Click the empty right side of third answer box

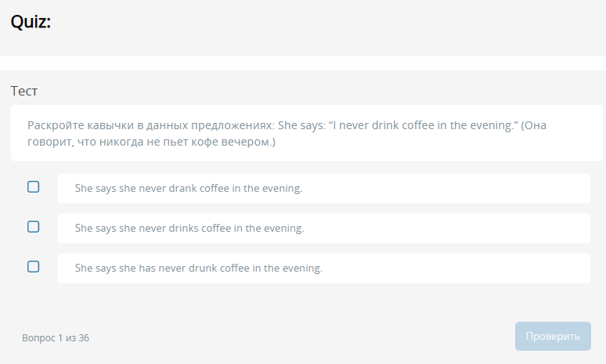tap(470, 268)
